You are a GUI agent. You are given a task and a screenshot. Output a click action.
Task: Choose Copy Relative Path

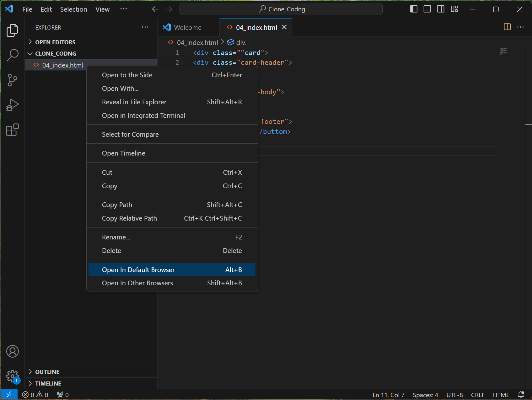point(172,218)
